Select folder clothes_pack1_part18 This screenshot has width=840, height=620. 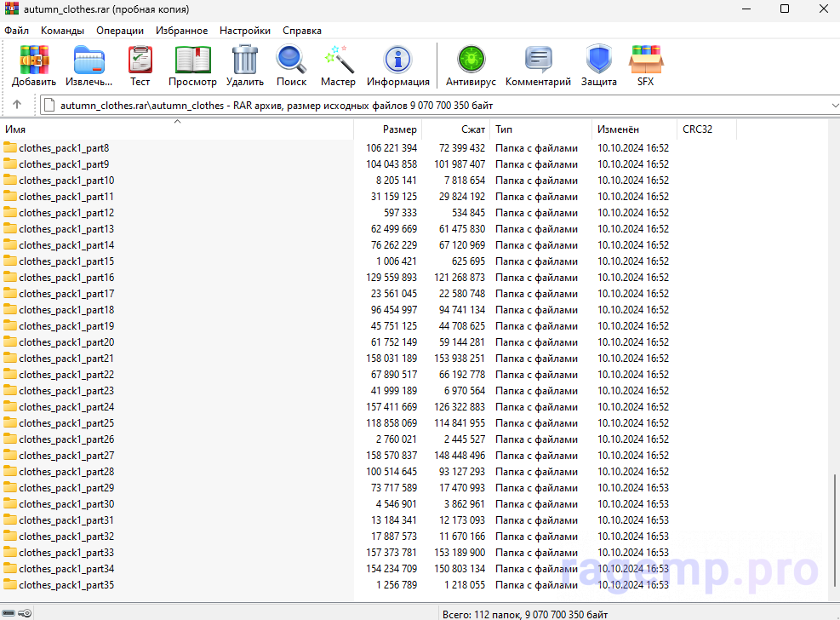pos(66,310)
